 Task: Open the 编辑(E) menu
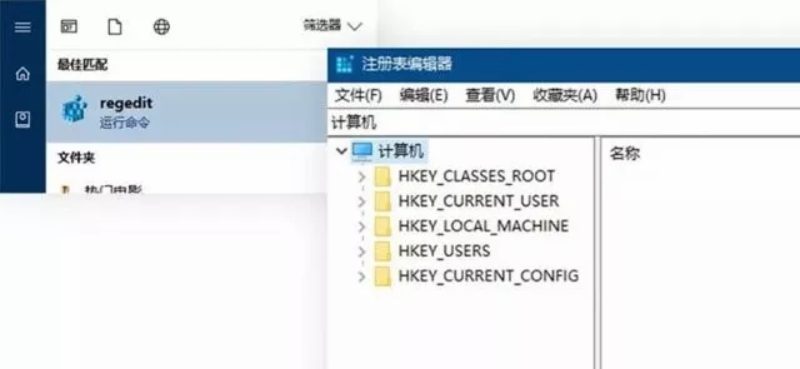pyautogui.click(x=423, y=95)
